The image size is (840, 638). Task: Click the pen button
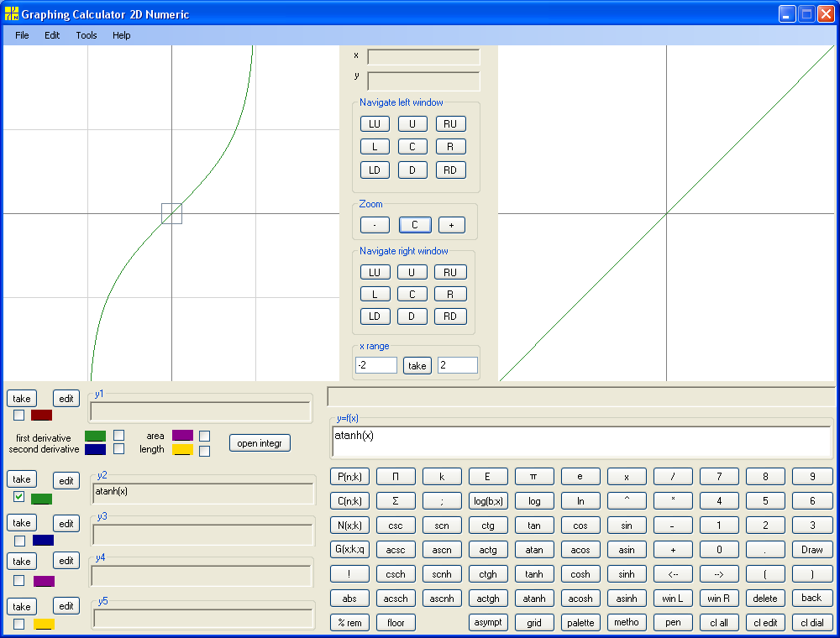coord(673,623)
